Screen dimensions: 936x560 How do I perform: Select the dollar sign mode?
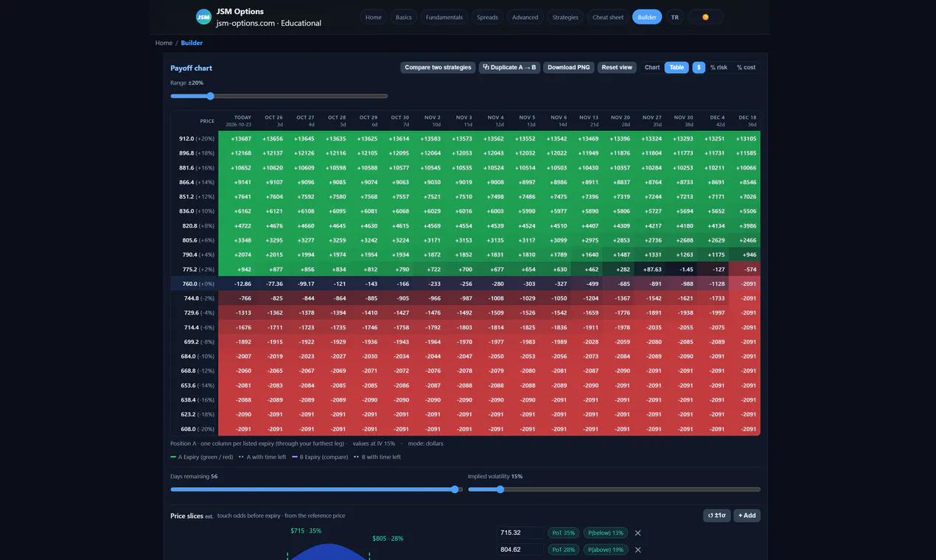click(699, 67)
